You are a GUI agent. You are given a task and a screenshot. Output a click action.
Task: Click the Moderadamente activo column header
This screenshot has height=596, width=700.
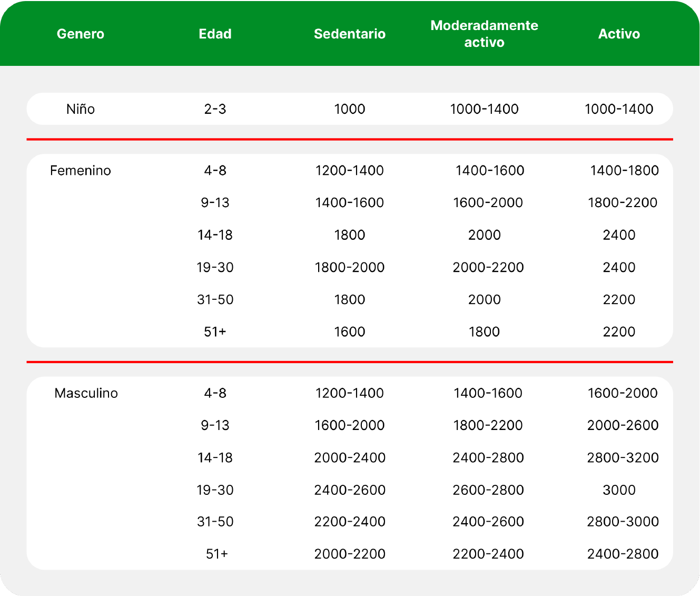tap(484, 34)
